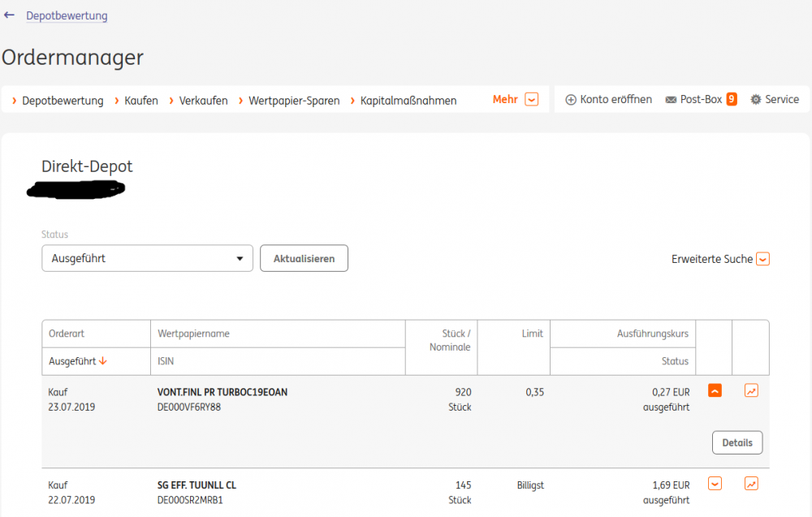Expand Erweiterte Suche options

tap(762, 259)
